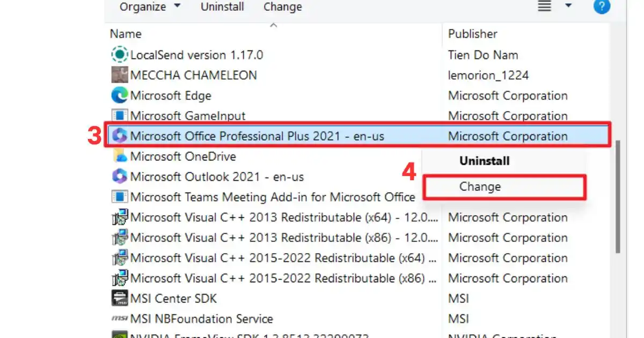Click publisher Tien Do Nam
The image size is (644, 338).
pyautogui.click(x=483, y=55)
